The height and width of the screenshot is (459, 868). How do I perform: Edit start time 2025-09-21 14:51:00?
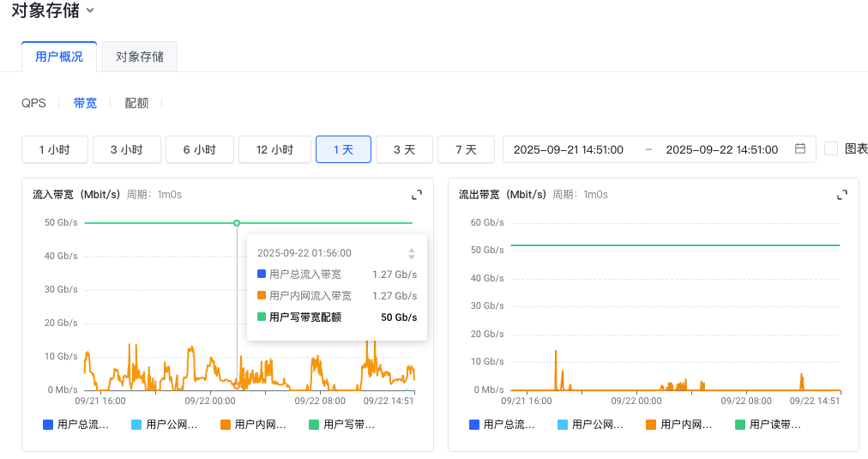(x=569, y=149)
